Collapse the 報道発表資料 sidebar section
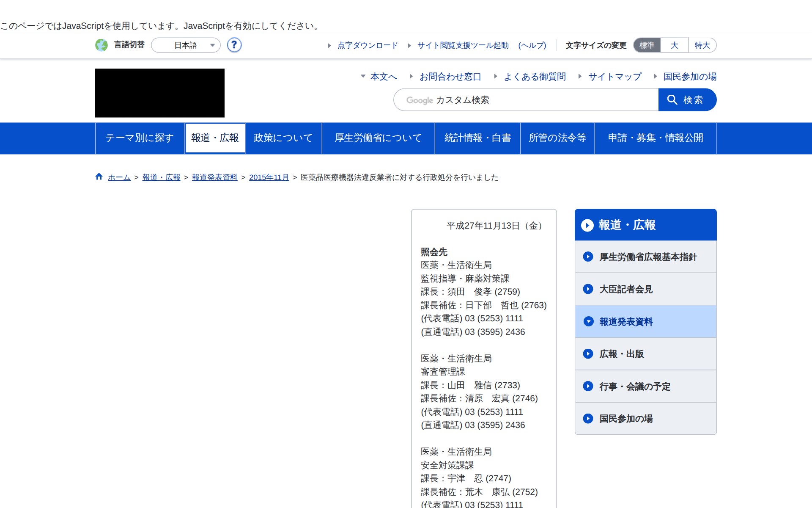Viewport: 812px width, 508px height. (x=588, y=321)
